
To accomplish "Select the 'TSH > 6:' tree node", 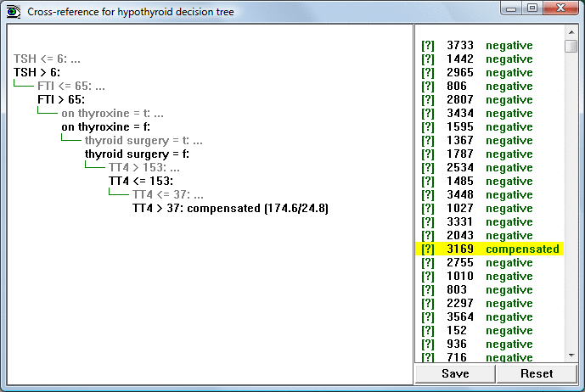I will tap(37, 72).
